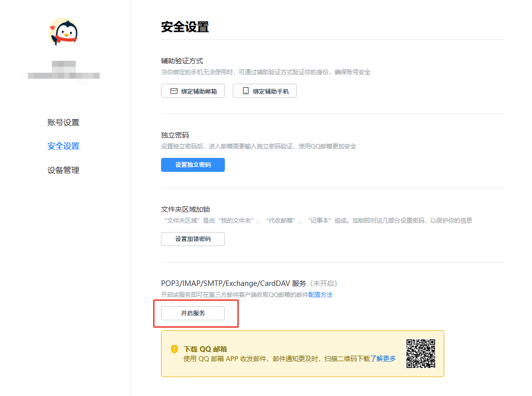Click the 辅助验证方式 section heading
The width and height of the screenshot is (532, 396).
(182, 61)
